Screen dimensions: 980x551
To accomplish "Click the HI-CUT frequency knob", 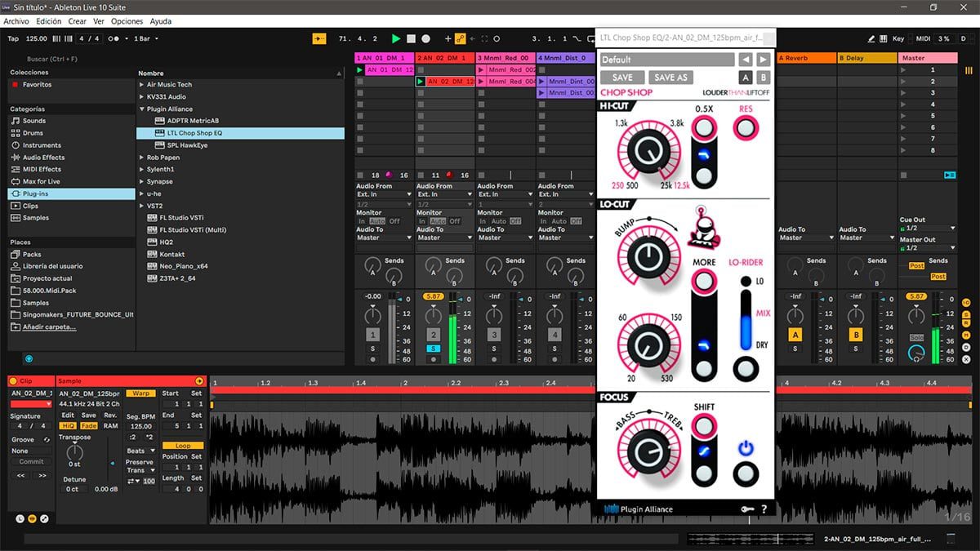I will [x=648, y=151].
